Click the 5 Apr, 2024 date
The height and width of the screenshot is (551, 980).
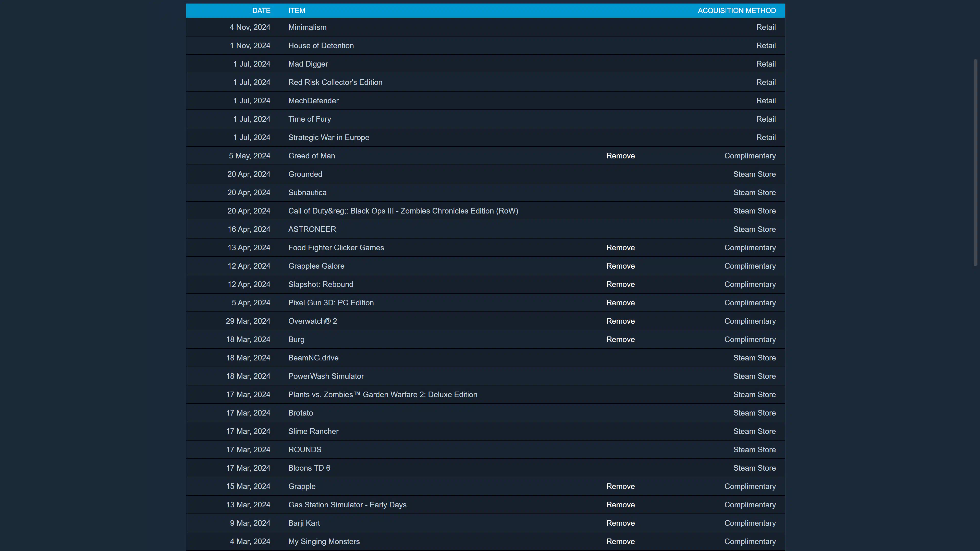pyautogui.click(x=251, y=303)
